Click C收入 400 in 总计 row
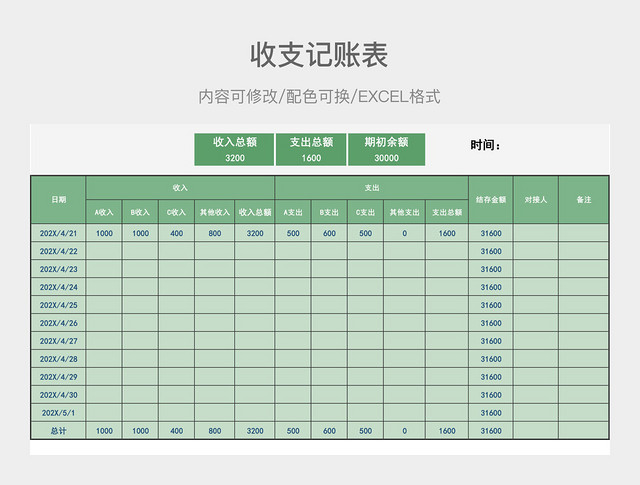640x485 pixels. coord(176,431)
